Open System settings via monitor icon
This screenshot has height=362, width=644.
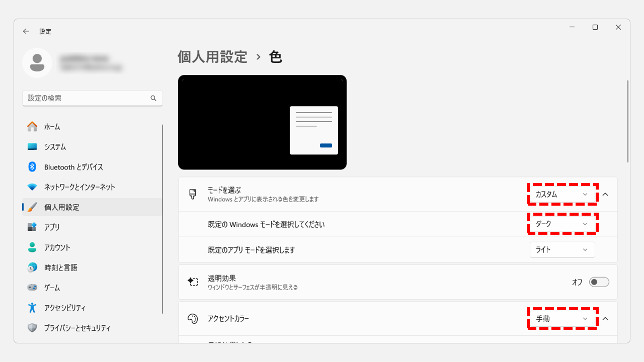pyautogui.click(x=32, y=147)
